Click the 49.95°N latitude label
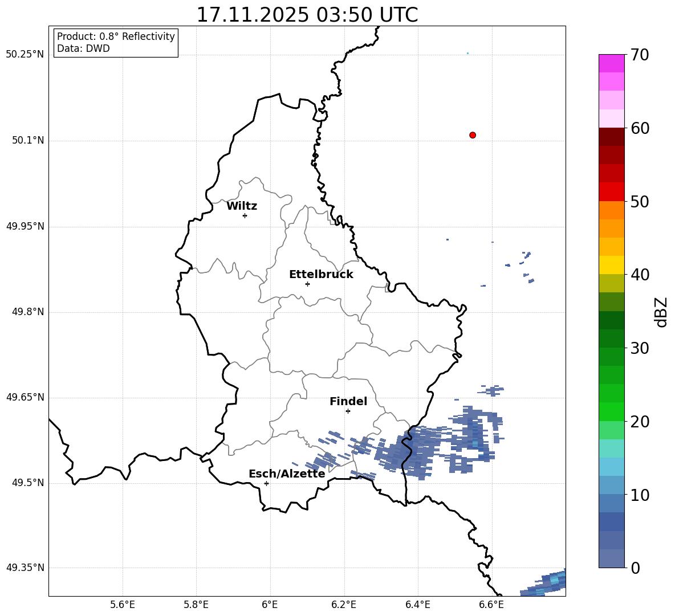Image resolution: width=675 pixels, height=616 pixels. [25, 226]
